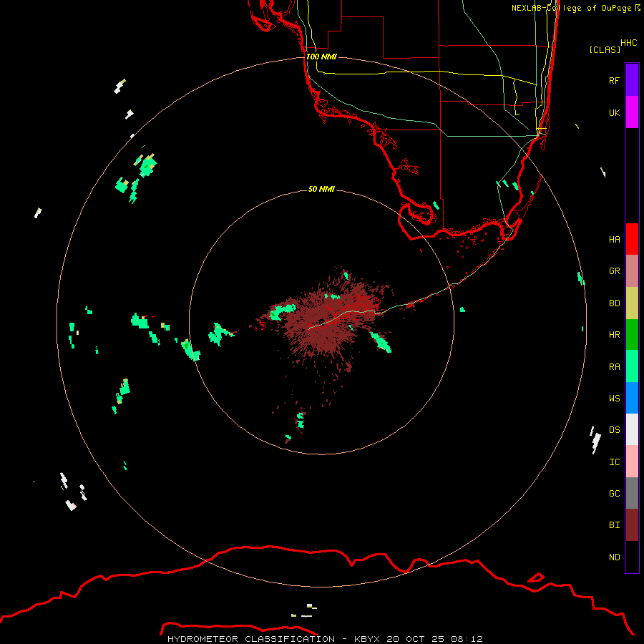Screen dimensions: 644x644
Task: Click the 20 OCT 25 date text
Action: (416, 639)
